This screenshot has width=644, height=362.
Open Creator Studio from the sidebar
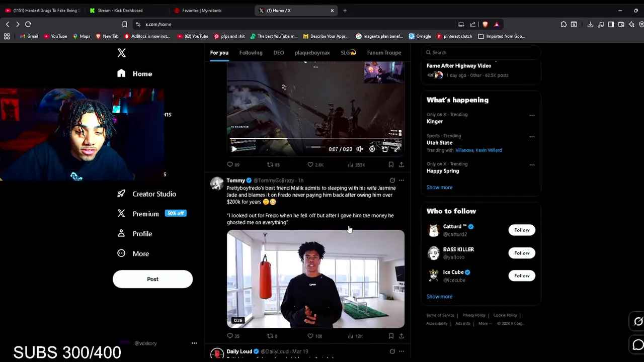click(x=146, y=194)
